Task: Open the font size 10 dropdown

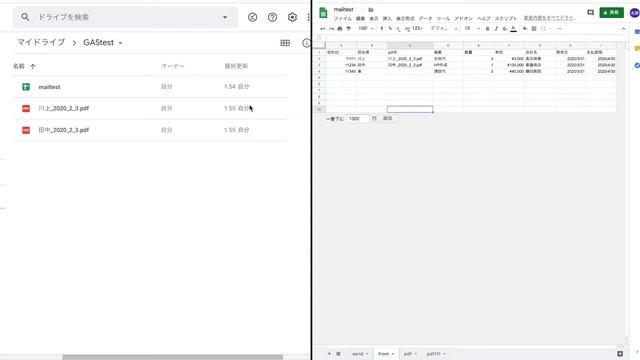Action: 472,29
